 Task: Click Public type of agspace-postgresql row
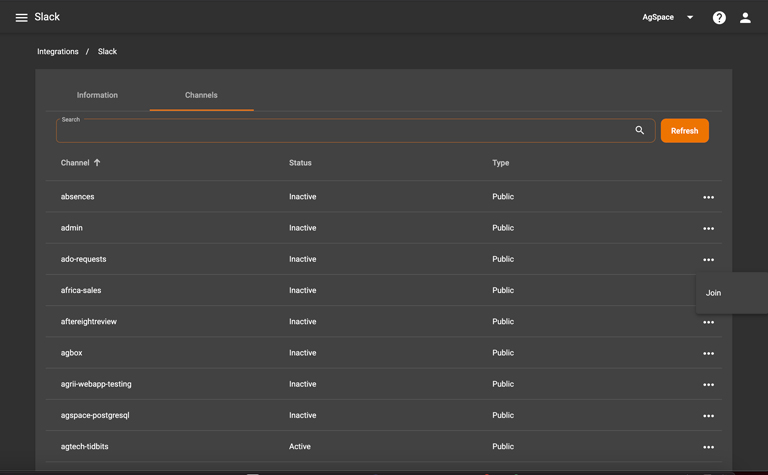(503, 415)
